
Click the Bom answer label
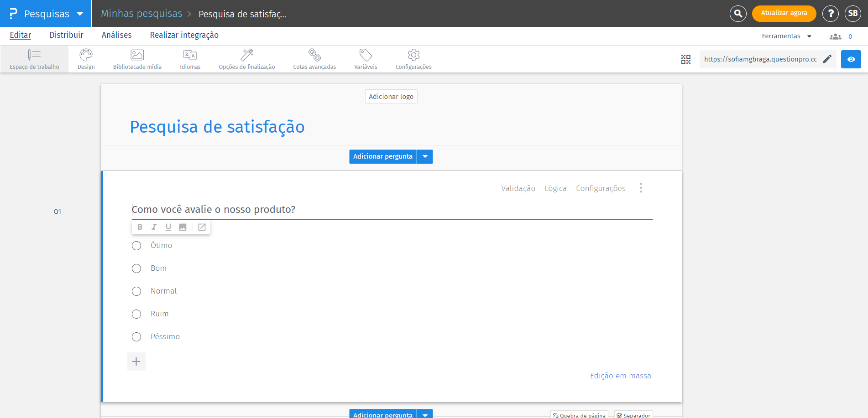click(158, 268)
